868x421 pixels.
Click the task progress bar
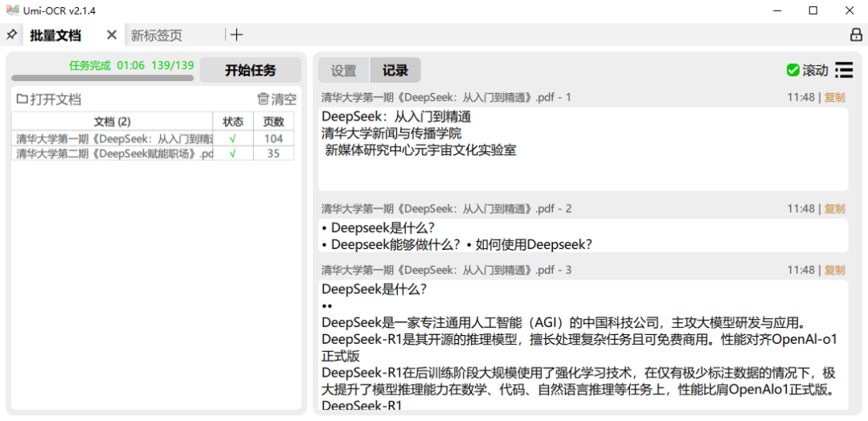102,78
